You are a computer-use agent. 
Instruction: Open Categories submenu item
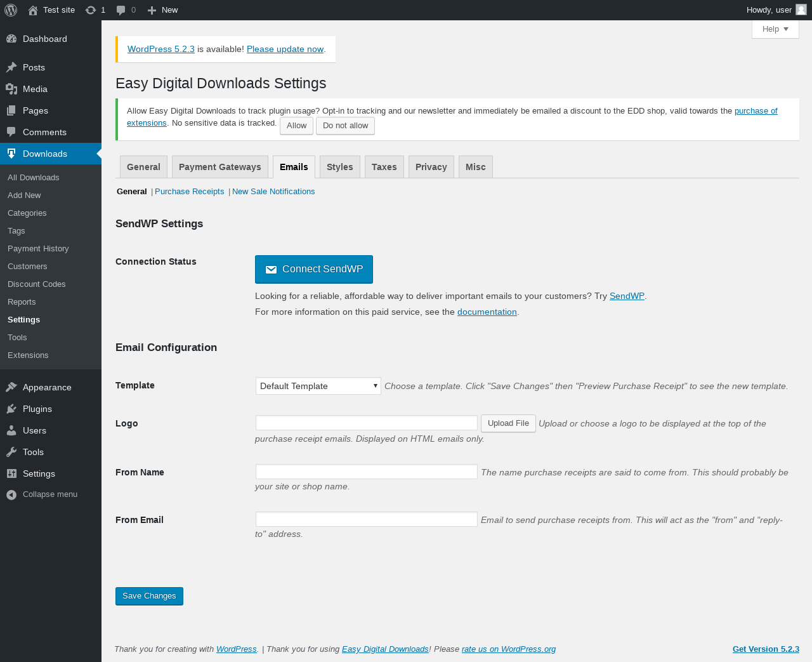(x=51, y=213)
